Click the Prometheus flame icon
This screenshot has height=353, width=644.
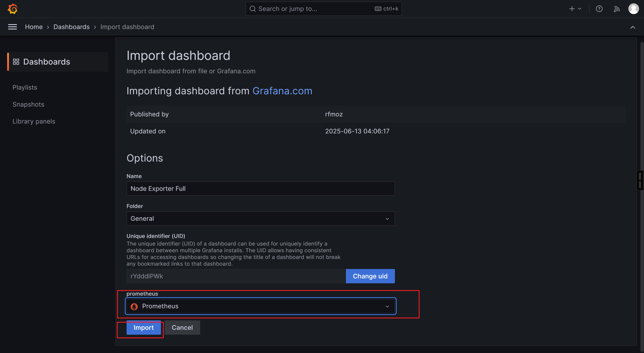(x=134, y=306)
